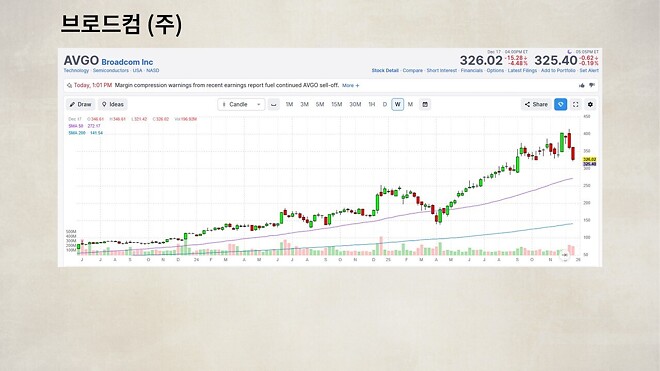Select the 15M timeframe
This screenshot has width=660, height=371.
(336, 104)
